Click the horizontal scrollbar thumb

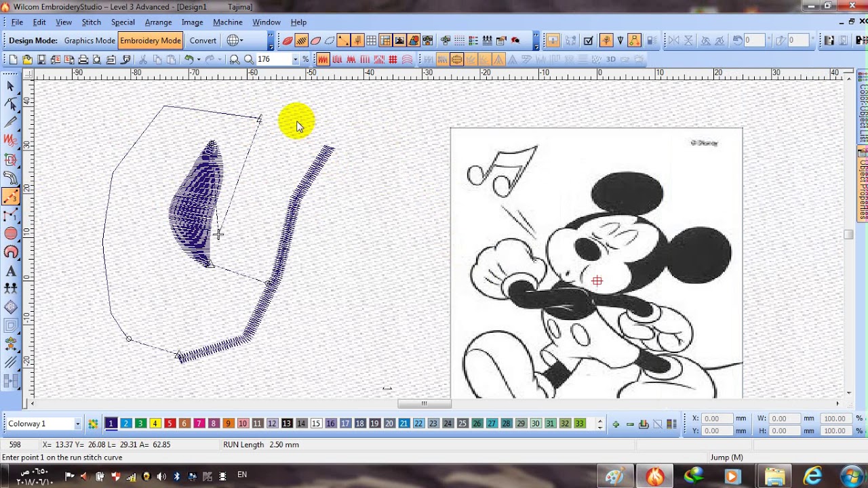coord(425,404)
